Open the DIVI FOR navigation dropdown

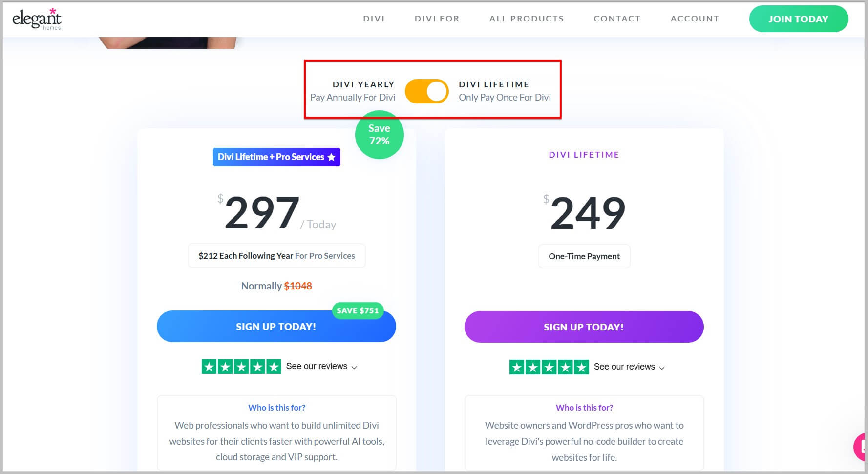[x=437, y=19]
